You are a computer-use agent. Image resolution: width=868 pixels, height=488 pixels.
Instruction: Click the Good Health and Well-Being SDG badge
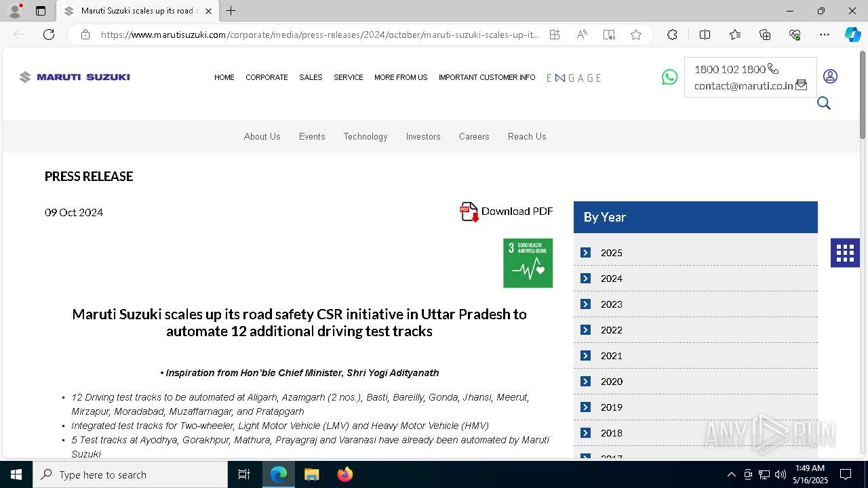pyautogui.click(x=528, y=263)
